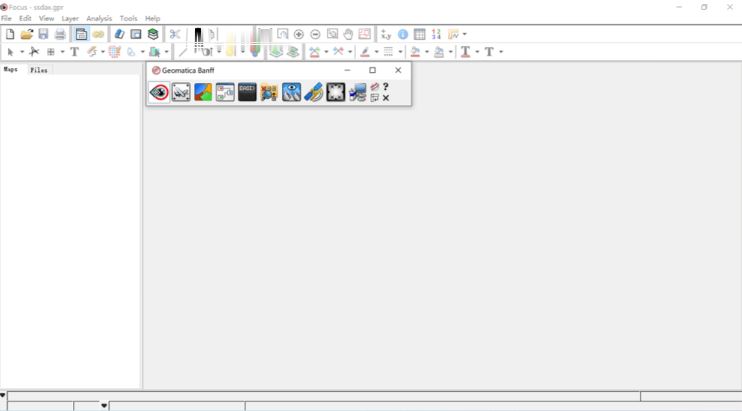The height and width of the screenshot is (411, 742).
Task: Open the Analysis menu
Action: tap(99, 19)
